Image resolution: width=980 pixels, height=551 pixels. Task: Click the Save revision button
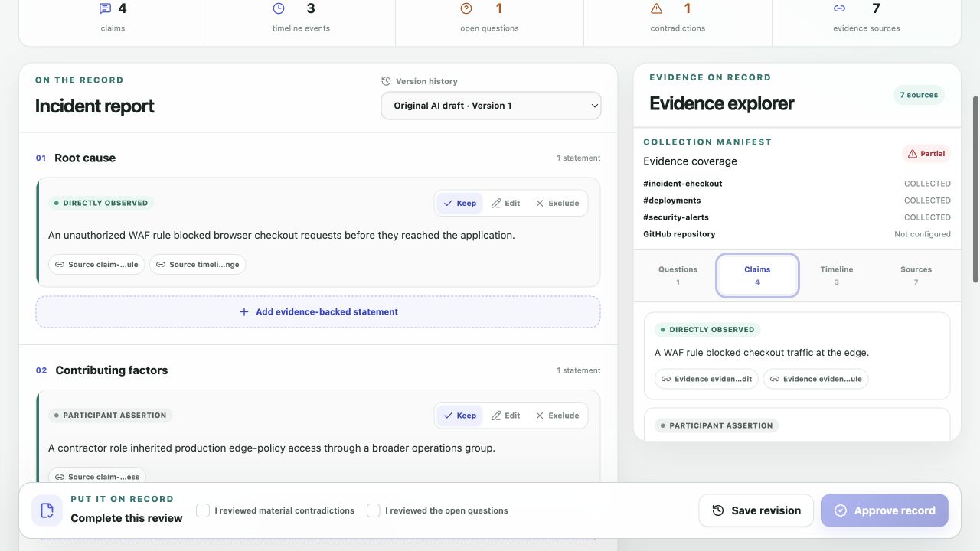756,510
